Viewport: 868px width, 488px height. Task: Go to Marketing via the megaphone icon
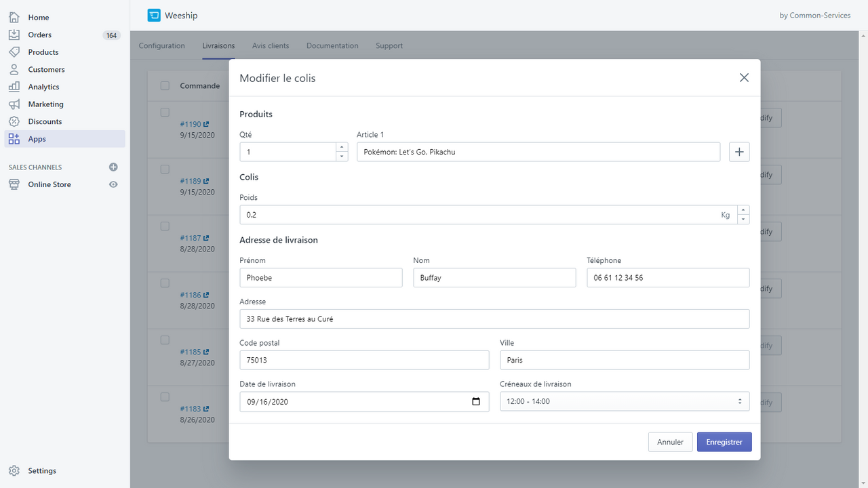click(14, 104)
